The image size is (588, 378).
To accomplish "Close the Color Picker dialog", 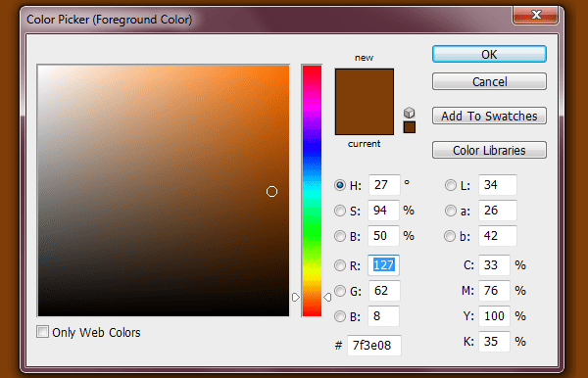I will click(535, 15).
